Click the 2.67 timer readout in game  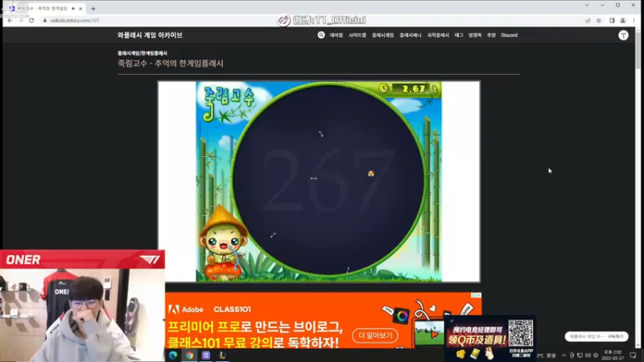click(414, 88)
